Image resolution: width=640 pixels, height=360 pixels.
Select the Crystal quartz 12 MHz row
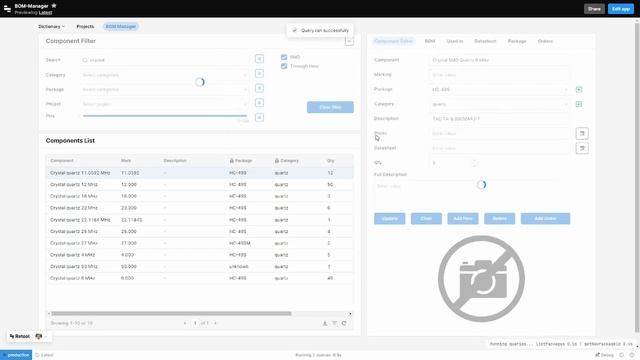200,184
